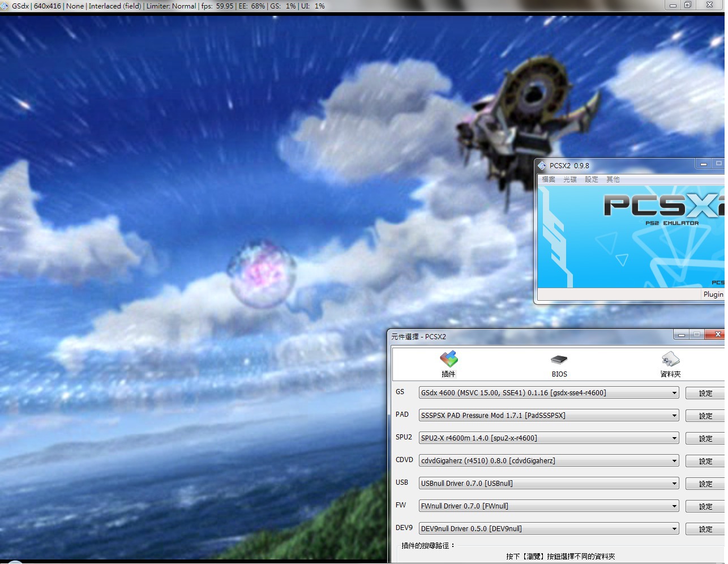
Task: Click 設定 button for GS plugin
Action: tap(705, 393)
